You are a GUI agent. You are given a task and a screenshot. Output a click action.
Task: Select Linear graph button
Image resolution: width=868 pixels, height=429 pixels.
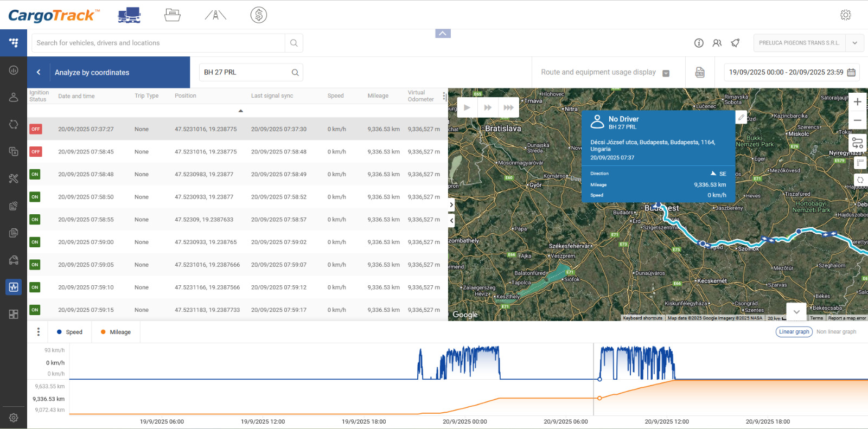(794, 332)
